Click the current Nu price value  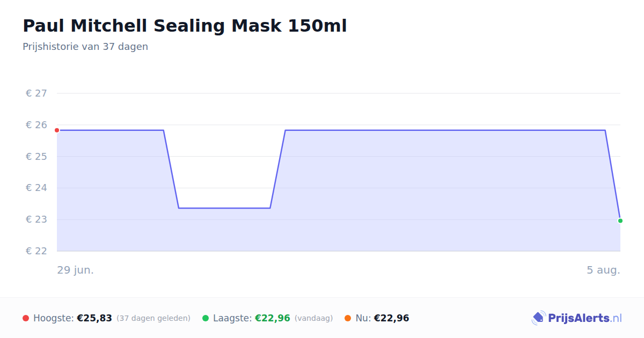pos(391,318)
